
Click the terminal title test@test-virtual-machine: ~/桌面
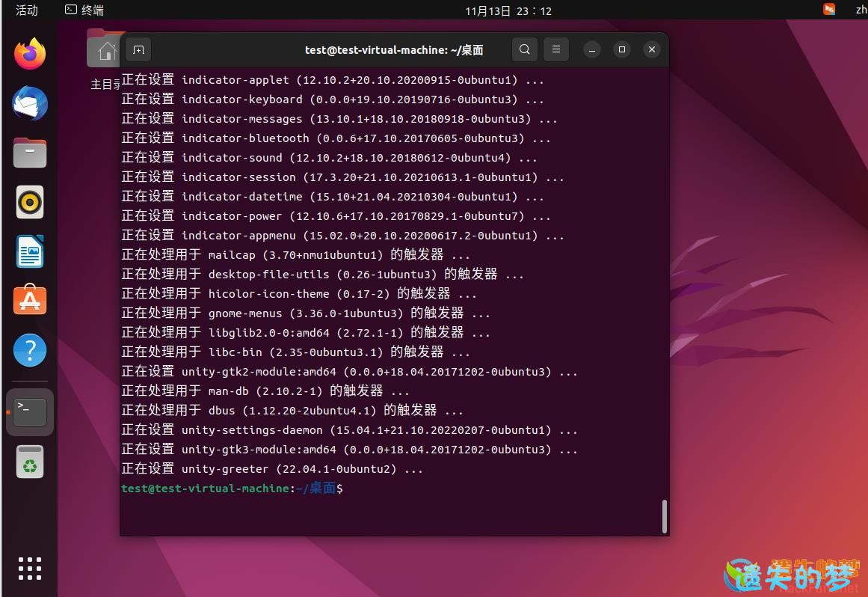(393, 50)
